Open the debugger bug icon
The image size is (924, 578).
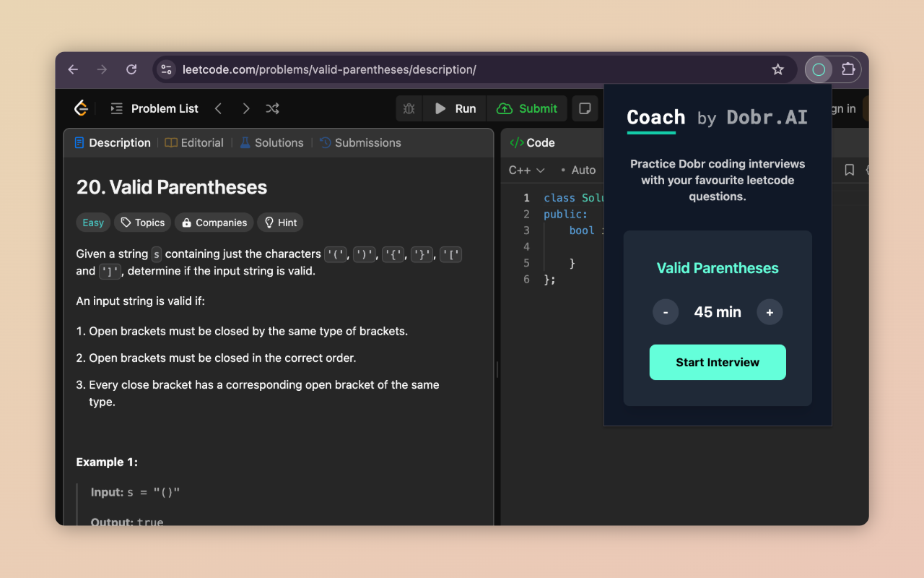[409, 108]
